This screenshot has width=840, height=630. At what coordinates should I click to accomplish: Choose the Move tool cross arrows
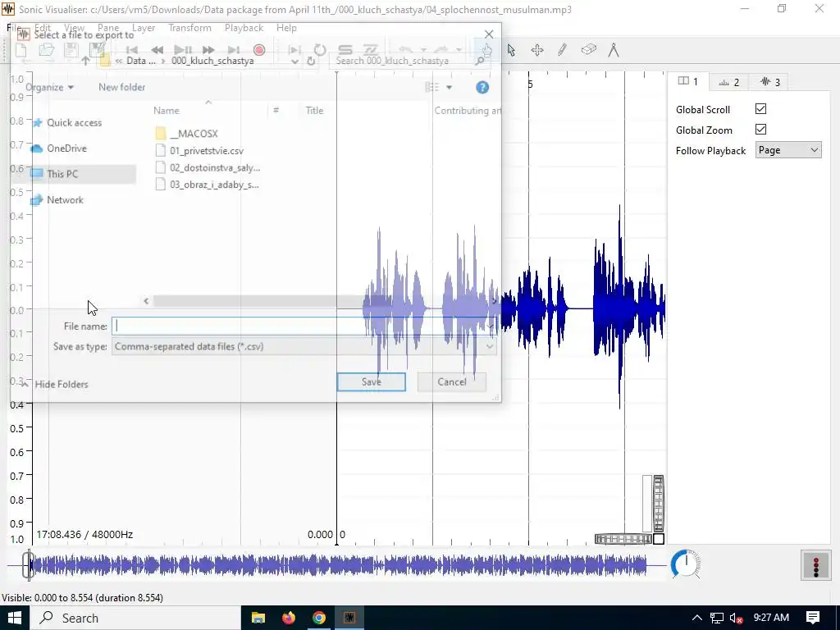(536, 50)
